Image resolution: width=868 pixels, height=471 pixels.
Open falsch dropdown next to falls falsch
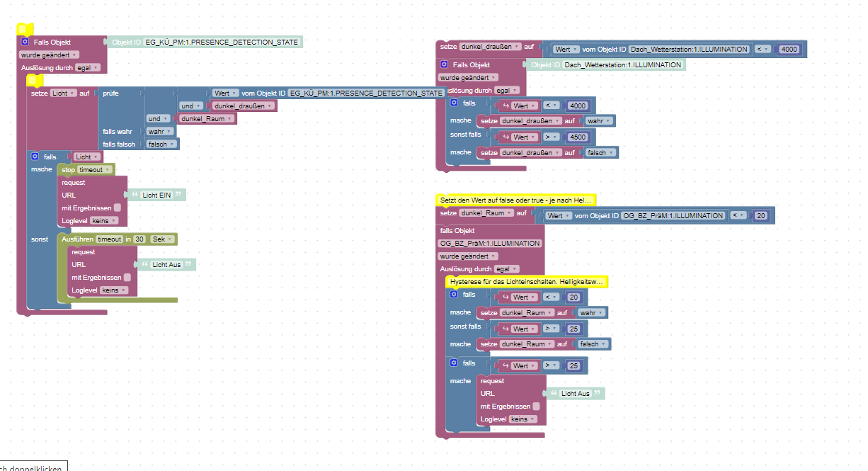[162, 144]
